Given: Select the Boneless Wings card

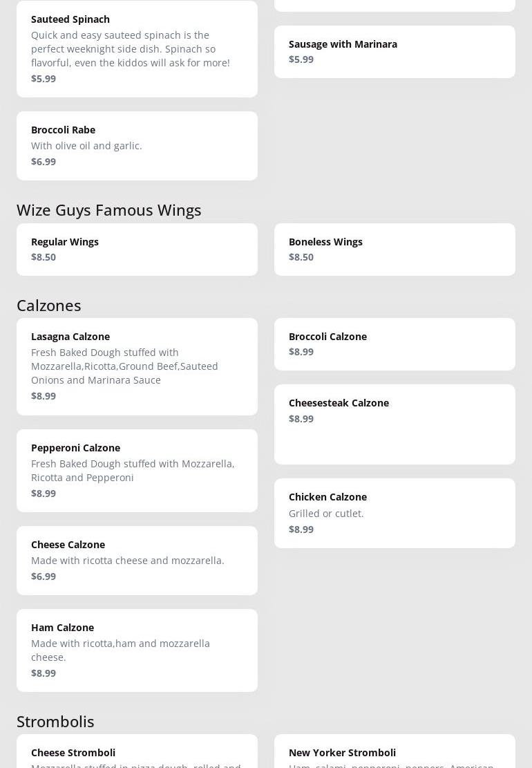Looking at the screenshot, I should click(x=395, y=250).
